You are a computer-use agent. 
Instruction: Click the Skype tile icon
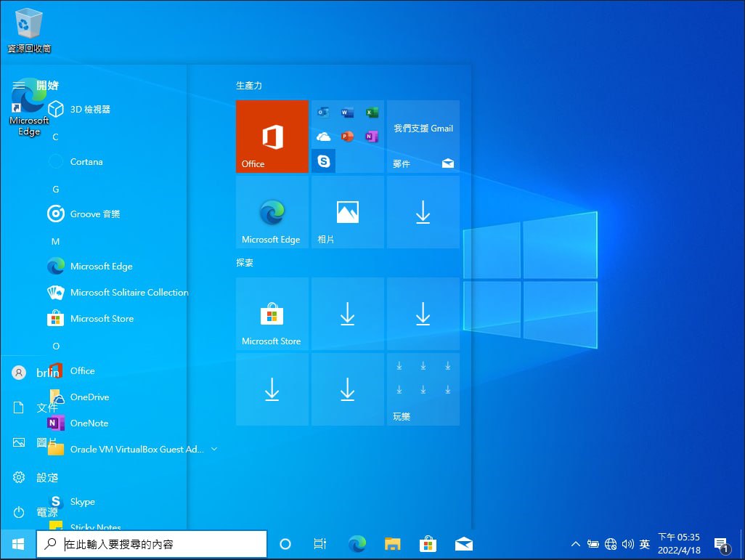pos(324,161)
